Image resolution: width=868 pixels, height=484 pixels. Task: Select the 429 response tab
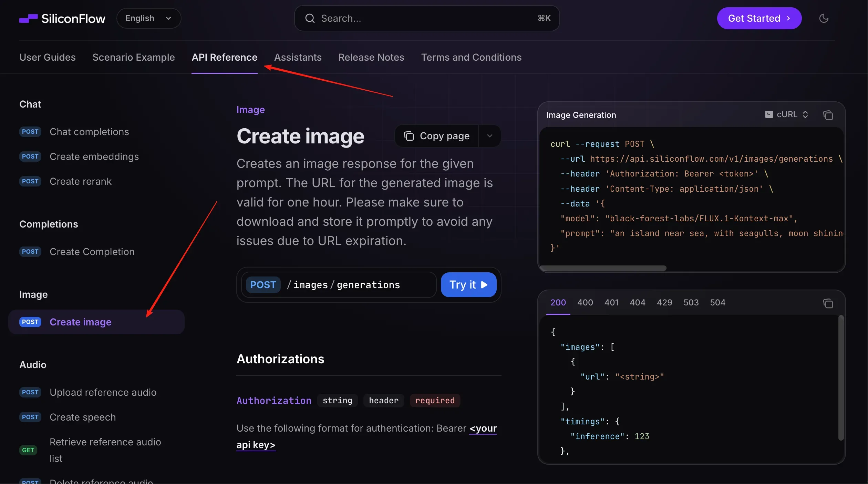[664, 302]
